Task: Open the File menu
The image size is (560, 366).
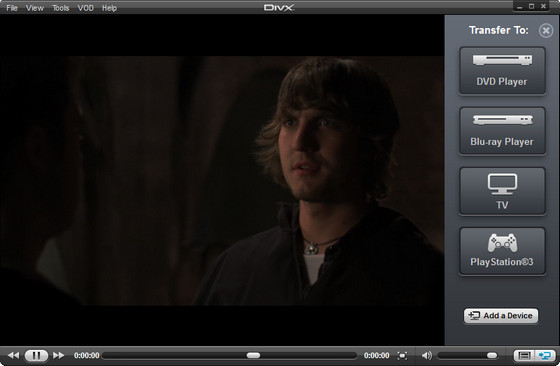Action: click(12, 8)
